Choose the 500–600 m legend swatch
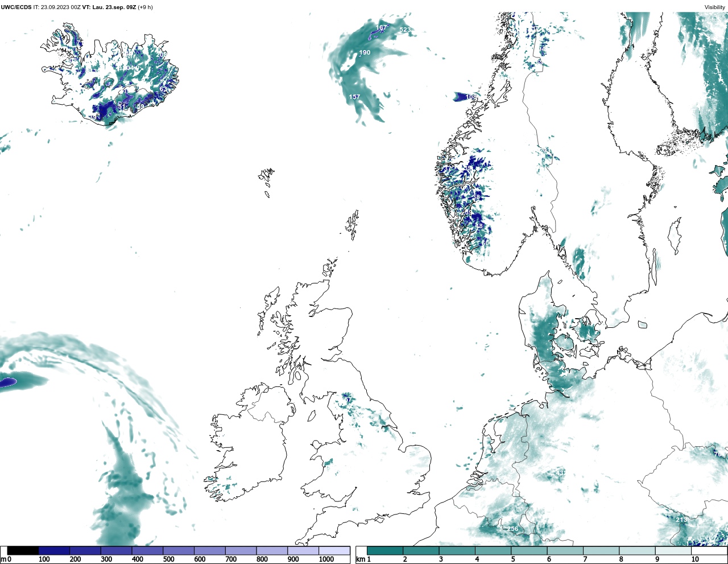This screenshot has height=564, width=728. click(x=179, y=550)
